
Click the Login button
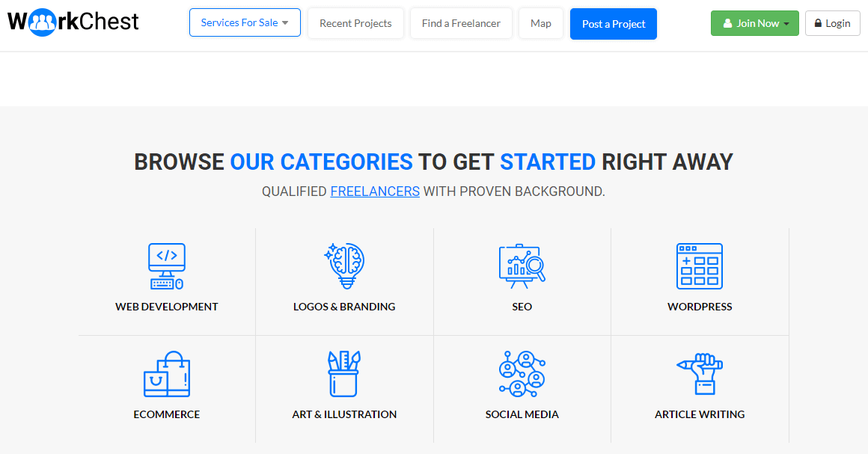833,23
